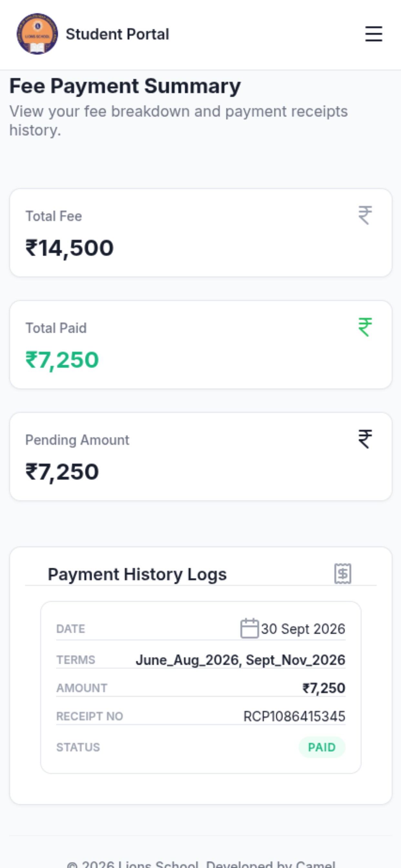The image size is (401, 868).
Task: Click the terms June_Aug_2026, Sept_Nov_2026 text
Action: (240, 660)
